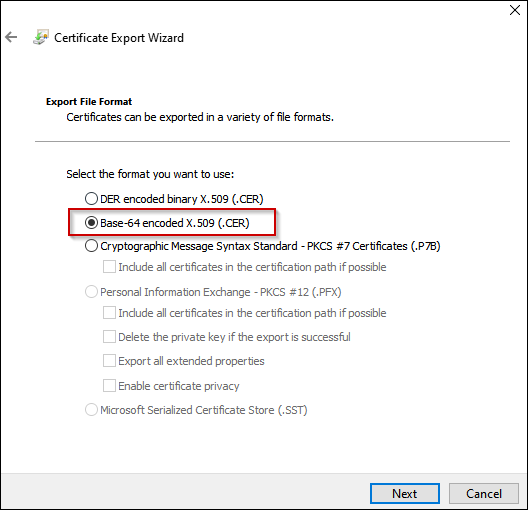Click the back arrow in the wizard header
Screen dimensions: 528x510
[11, 37]
